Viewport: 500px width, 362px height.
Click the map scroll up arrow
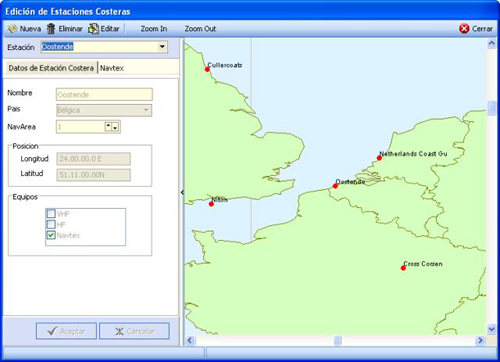[491, 43]
